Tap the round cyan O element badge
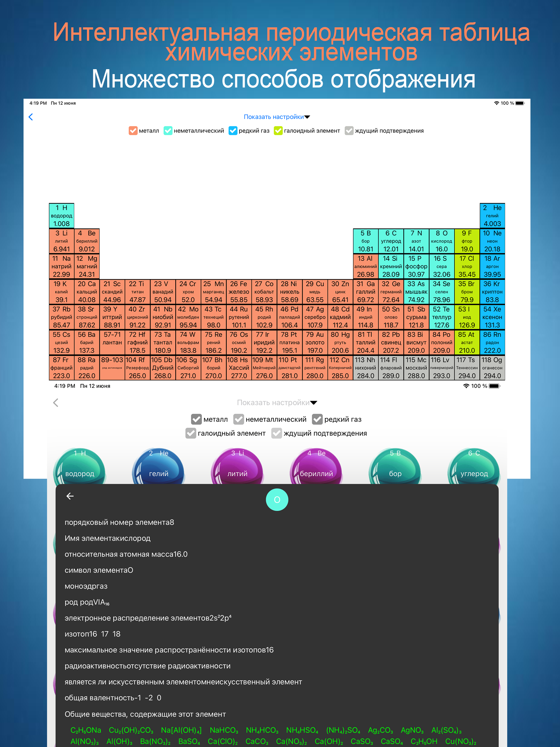Screen dimensions: 560x747 [x=277, y=500]
